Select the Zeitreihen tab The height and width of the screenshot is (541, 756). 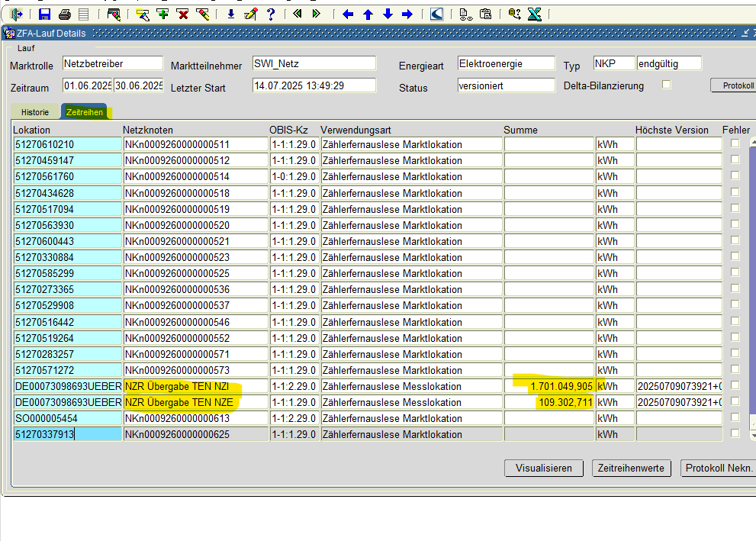85,112
